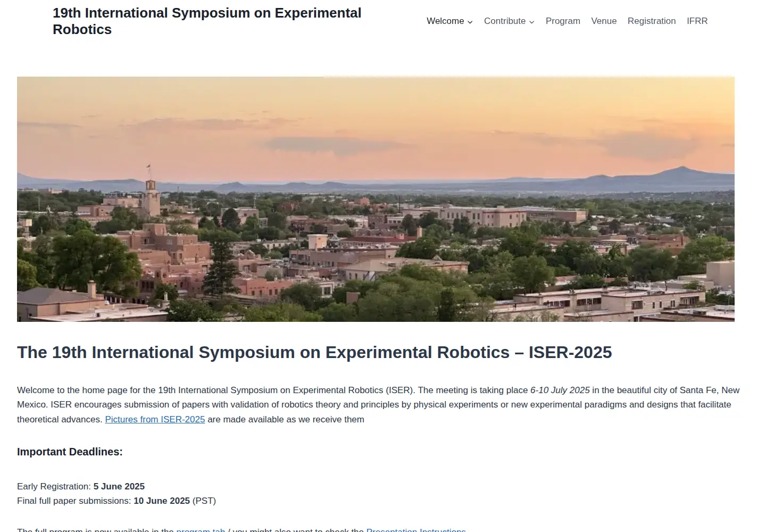Open the Welcome menu item
766x532 pixels.
[445, 21]
